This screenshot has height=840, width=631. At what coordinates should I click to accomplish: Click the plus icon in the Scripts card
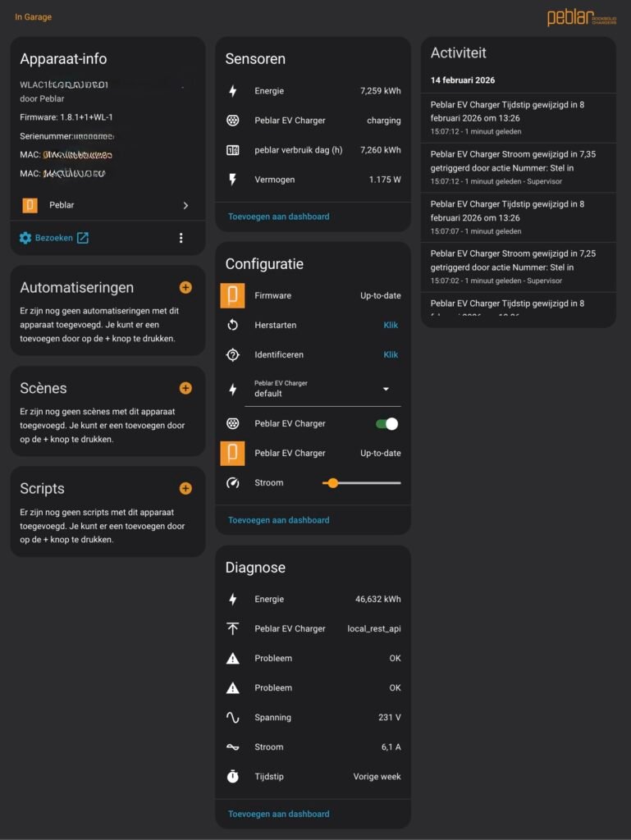185,488
